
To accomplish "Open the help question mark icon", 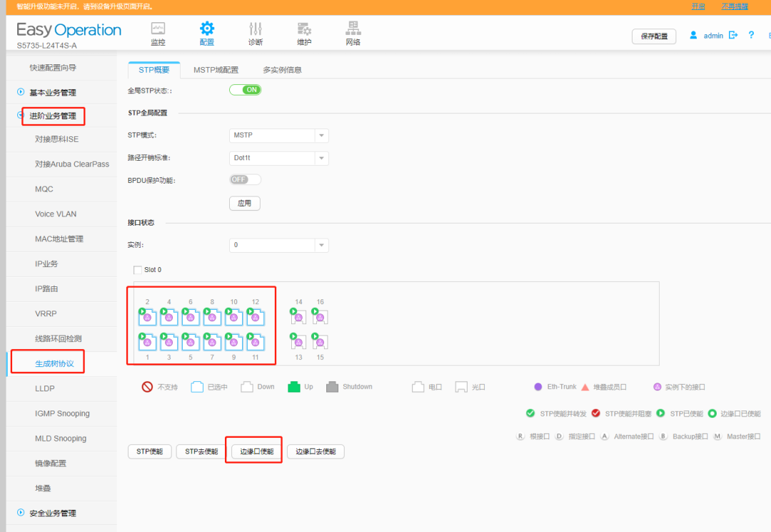I will coord(751,35).
